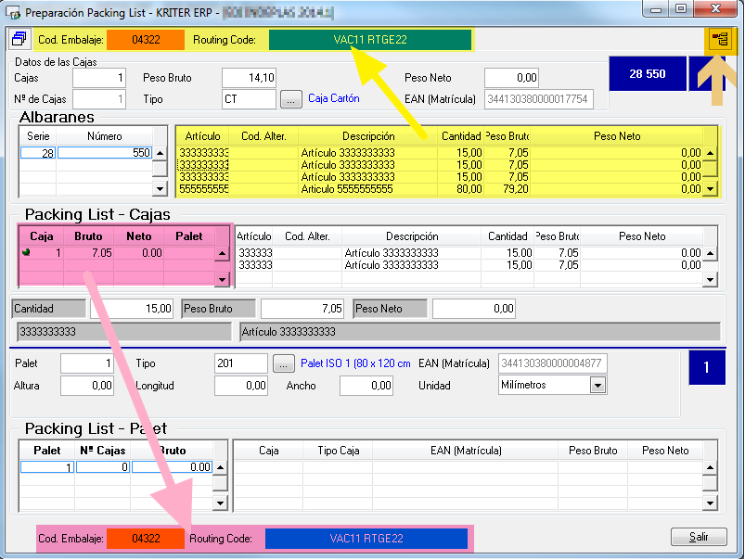The height and width of the screenshot is (560, 745).
Task: Click the gray article code field 3333333333
Action: tap(124, 332)
